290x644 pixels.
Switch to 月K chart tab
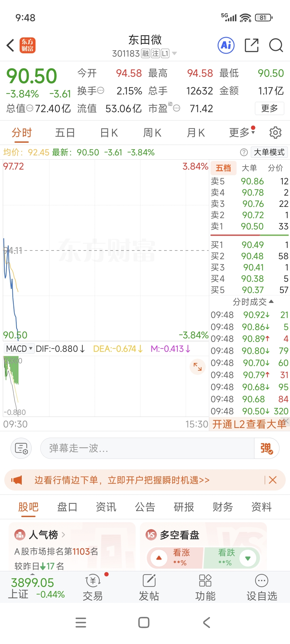196,133
